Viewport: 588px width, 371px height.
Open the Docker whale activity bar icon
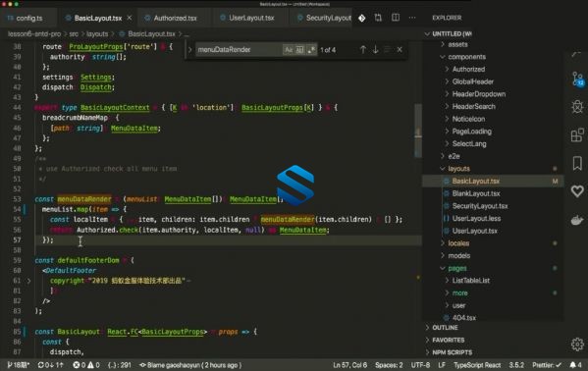click(577, 220)
